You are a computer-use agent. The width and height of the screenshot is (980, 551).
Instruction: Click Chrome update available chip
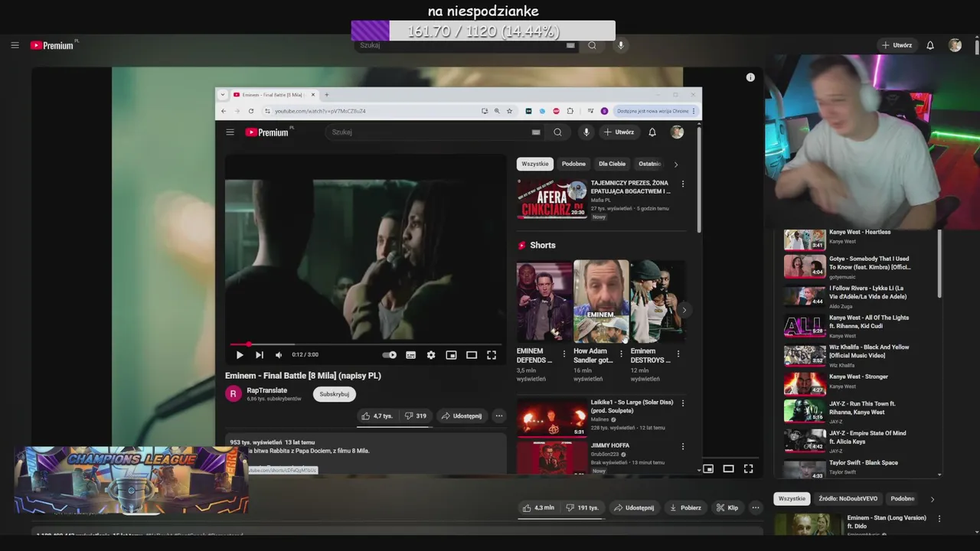coord(655,111)
